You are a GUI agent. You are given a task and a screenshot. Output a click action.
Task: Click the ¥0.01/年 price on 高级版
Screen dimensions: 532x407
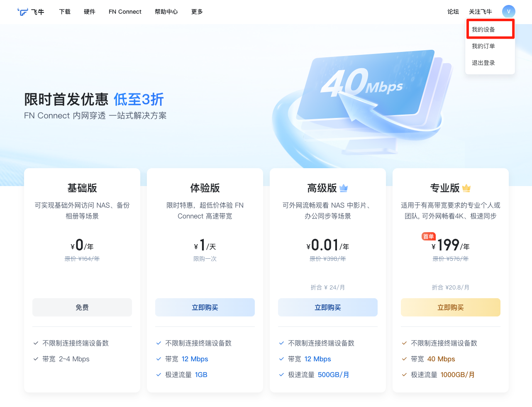(328, 245)
